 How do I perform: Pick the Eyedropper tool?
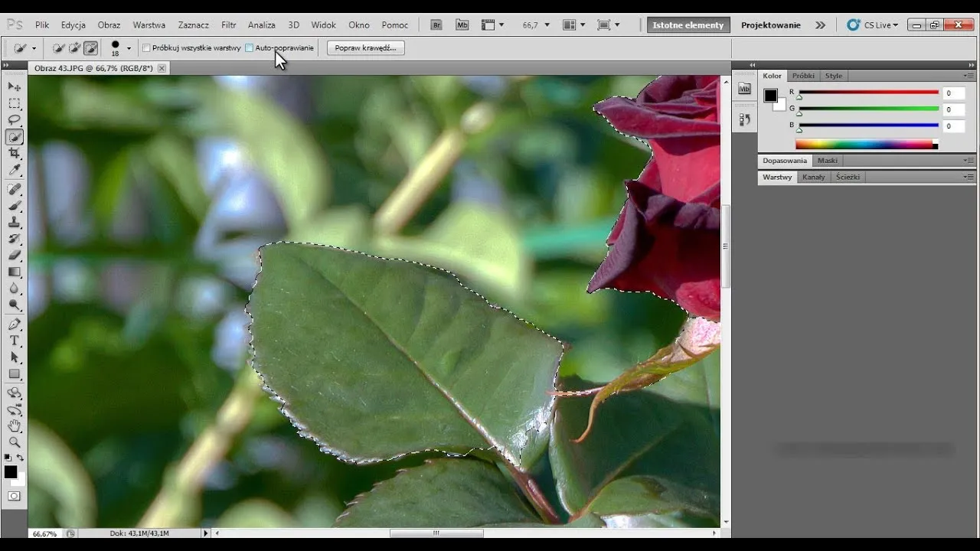(x=15, y=171)
